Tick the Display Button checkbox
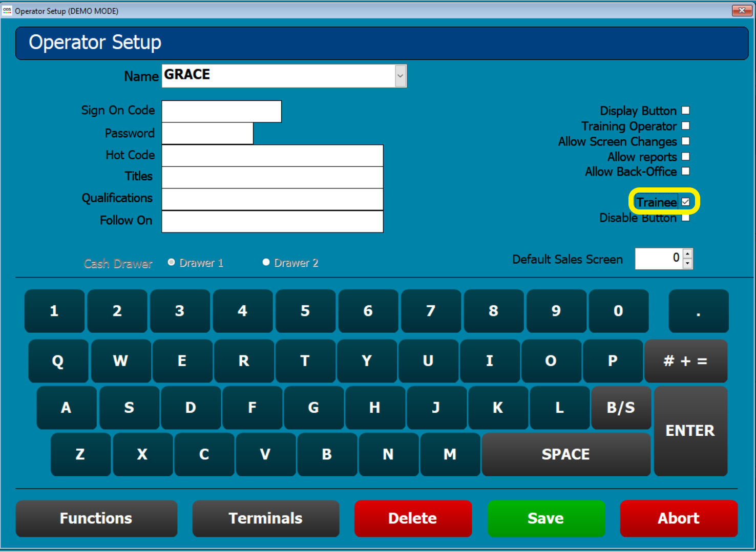756x552 pixels. tap(685, 111)
